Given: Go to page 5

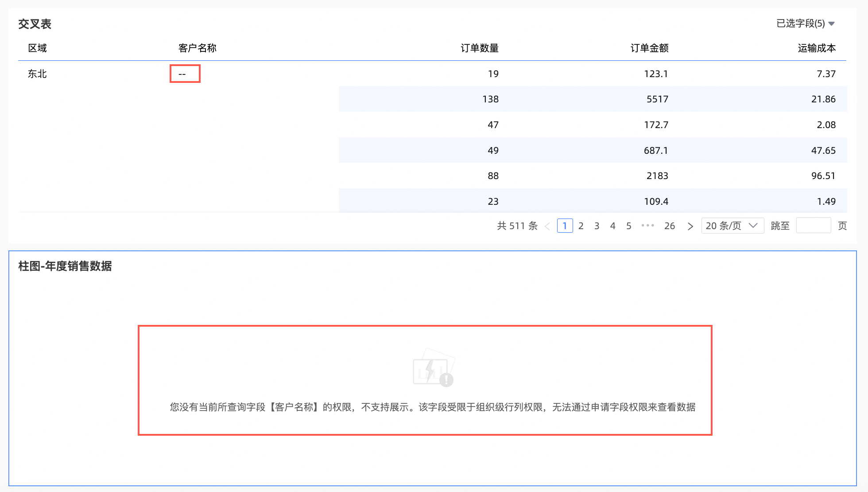Looking at the screenshot, I should 628,226.
